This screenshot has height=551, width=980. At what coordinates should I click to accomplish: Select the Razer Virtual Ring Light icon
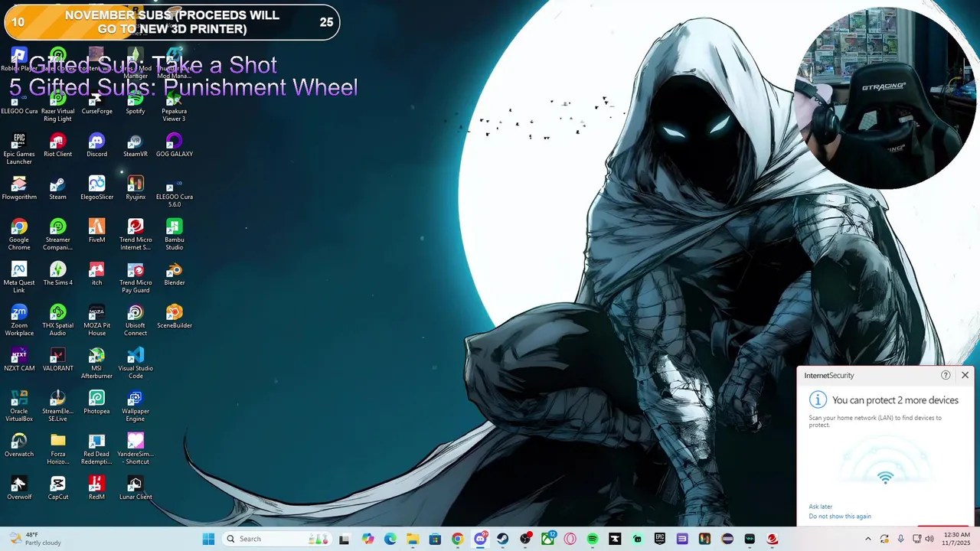[x=57, y=106]
